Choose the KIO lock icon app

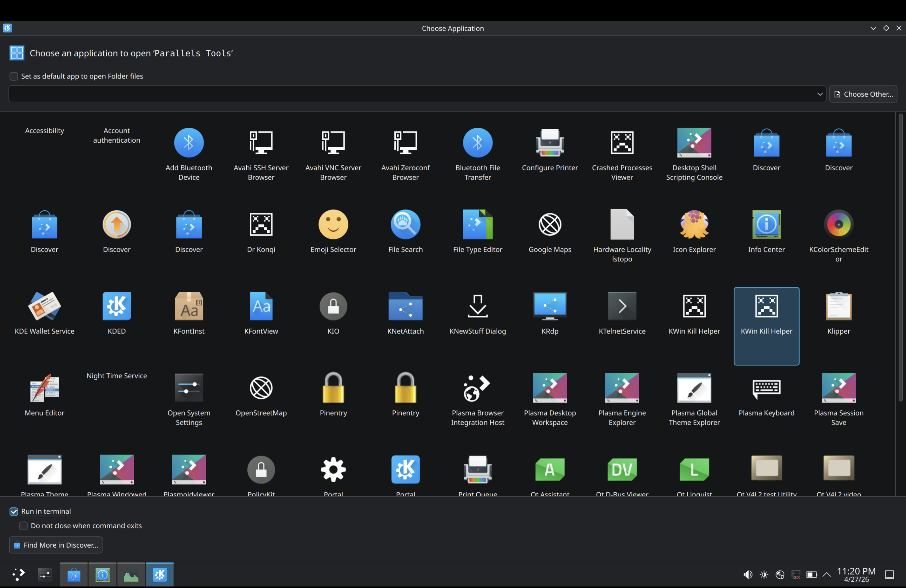(333, 314)
